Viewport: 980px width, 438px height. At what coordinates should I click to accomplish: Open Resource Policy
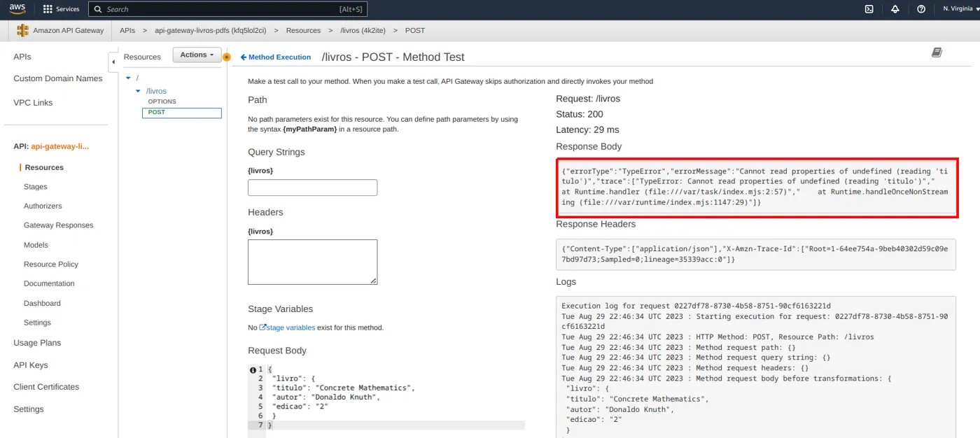[x=51, y=264]
